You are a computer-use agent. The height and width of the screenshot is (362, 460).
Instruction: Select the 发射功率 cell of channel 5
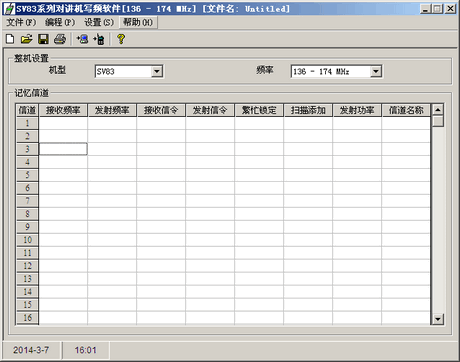[357, 175]
